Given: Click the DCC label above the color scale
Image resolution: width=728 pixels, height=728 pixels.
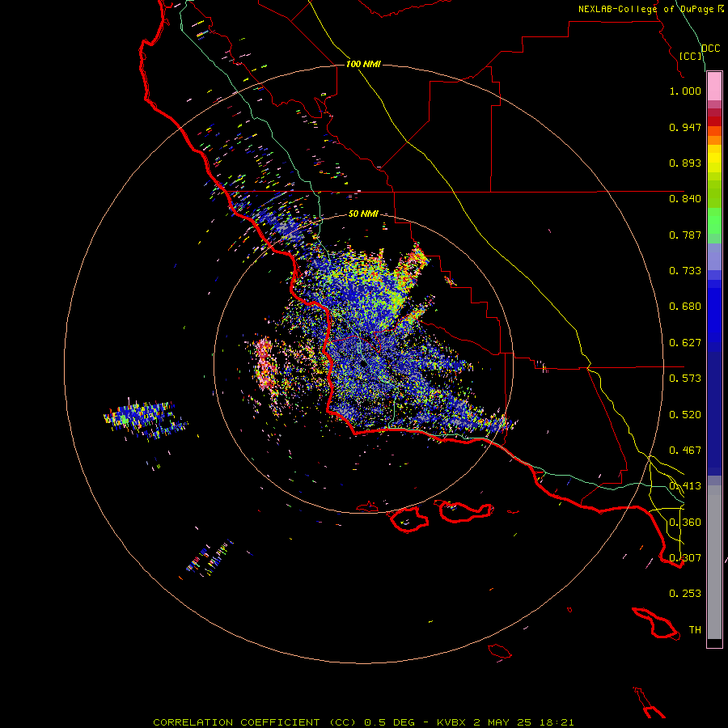Looking at the screenshot, I should [710, 49].
